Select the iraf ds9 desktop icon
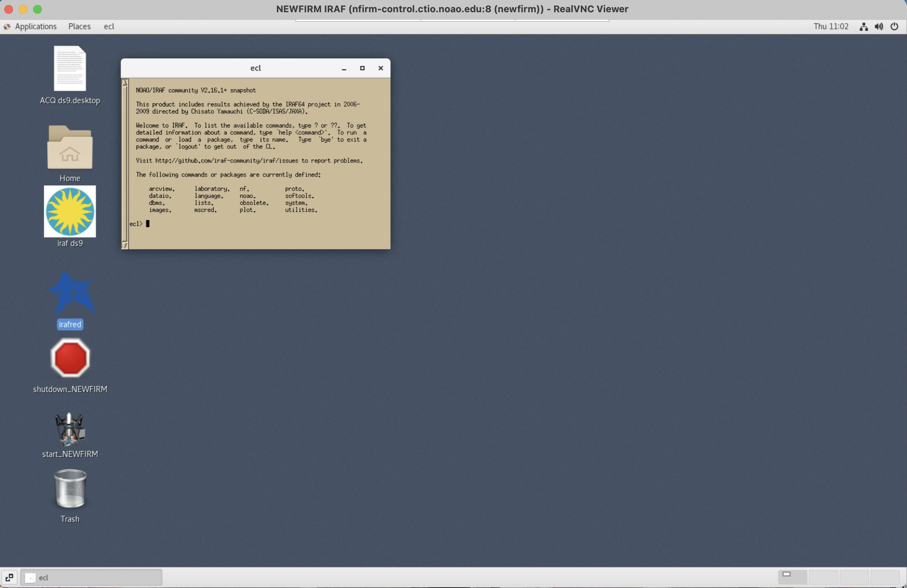The height and width of the screenshot is (588, 907). [x=70, y=211]
